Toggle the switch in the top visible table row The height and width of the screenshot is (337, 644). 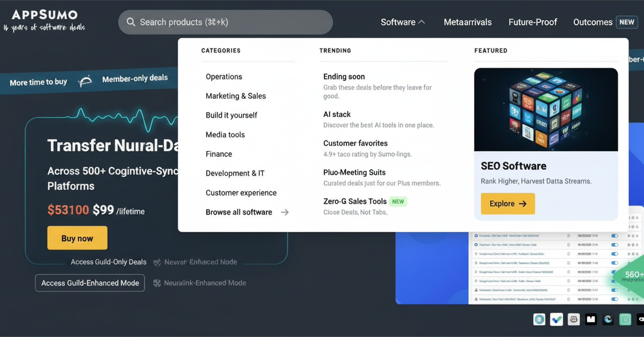(614, 236)
